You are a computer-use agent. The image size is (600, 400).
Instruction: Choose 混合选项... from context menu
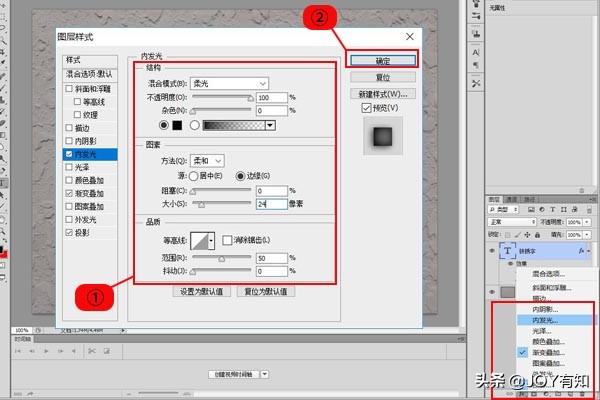point(548,274)
